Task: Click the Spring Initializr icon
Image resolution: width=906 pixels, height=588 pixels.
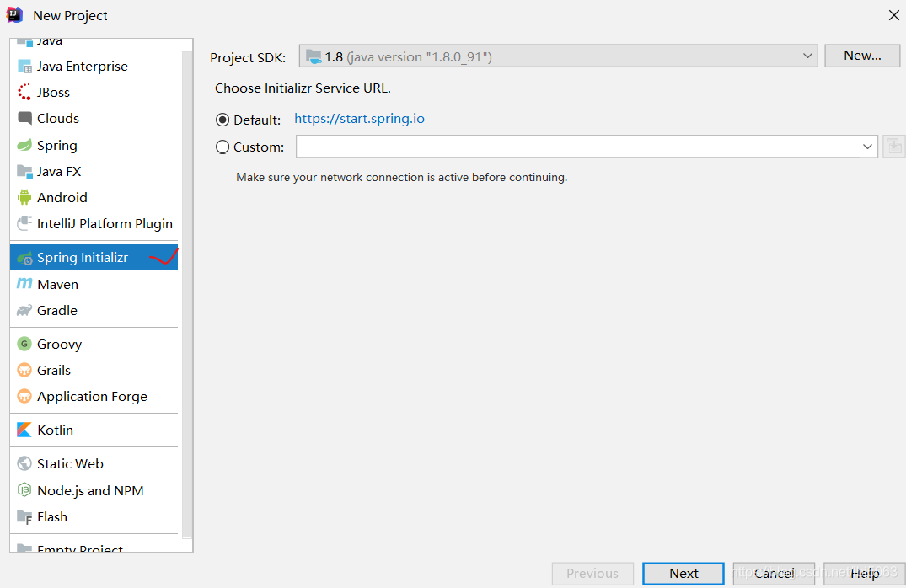Action: pyautogui.click(x=24, y=258)
